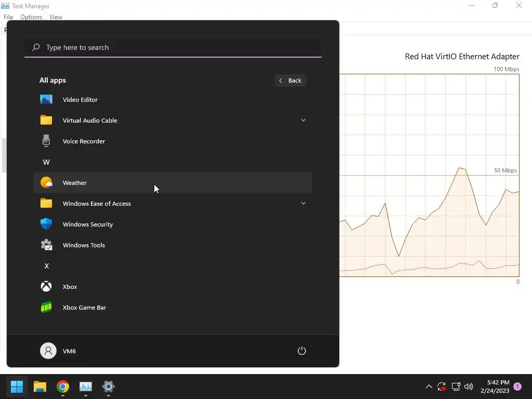Open File Explorer from the taskbar

click(39, 386)
